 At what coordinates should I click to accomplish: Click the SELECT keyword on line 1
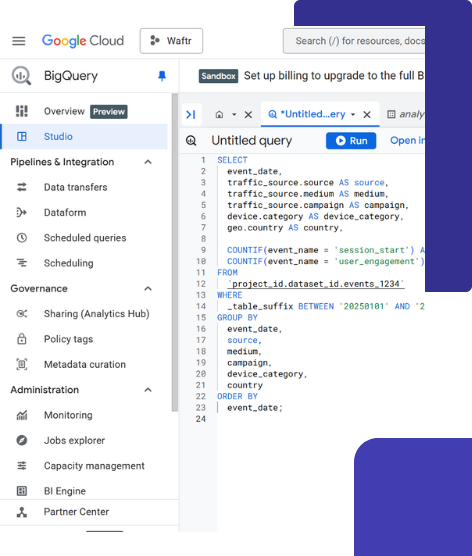click(x=232, y=160)
